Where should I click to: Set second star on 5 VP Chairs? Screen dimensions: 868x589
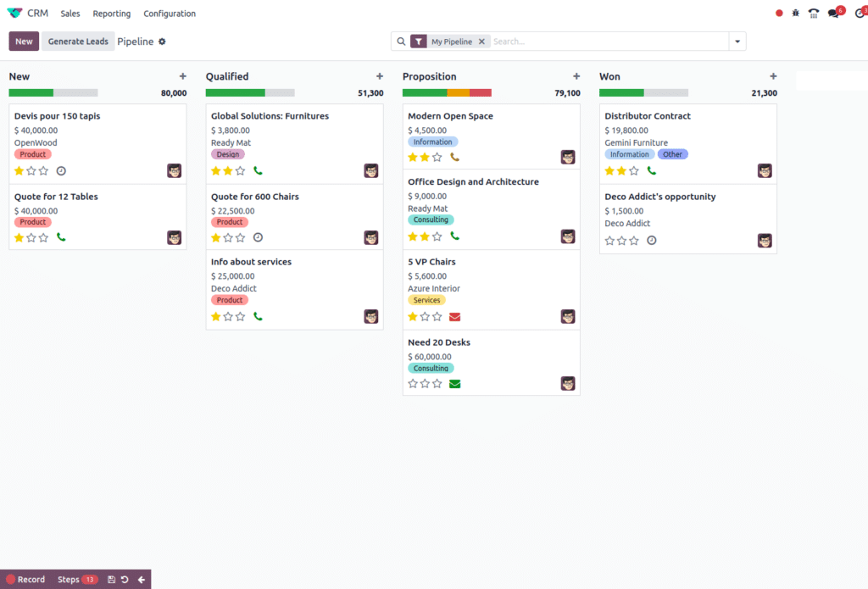coord(426,317)
